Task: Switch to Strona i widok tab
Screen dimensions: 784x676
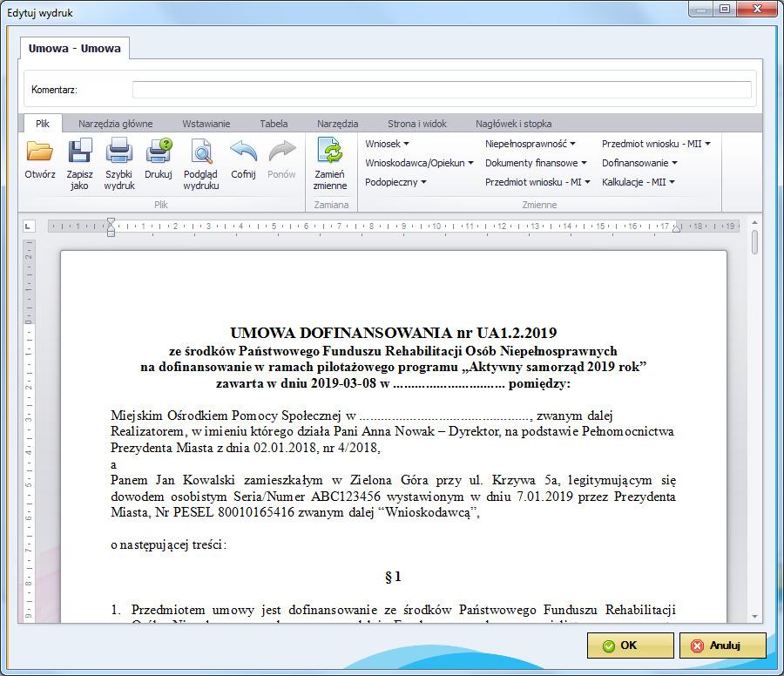Action: [417, 124]
